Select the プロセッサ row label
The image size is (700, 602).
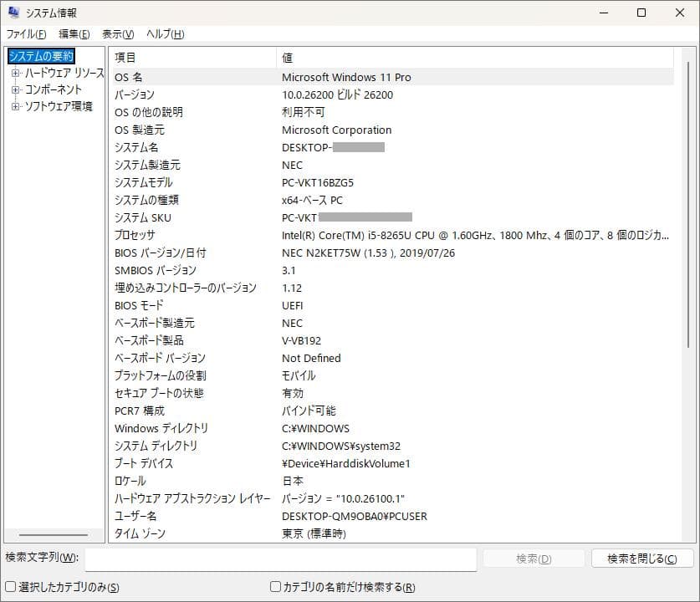tap(135, 235)
